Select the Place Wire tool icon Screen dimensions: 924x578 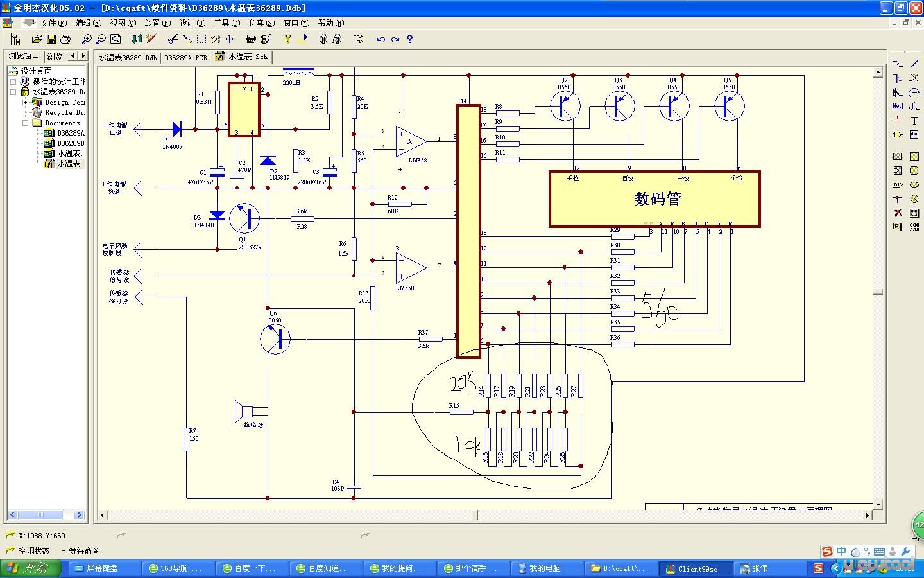(897, 64)
